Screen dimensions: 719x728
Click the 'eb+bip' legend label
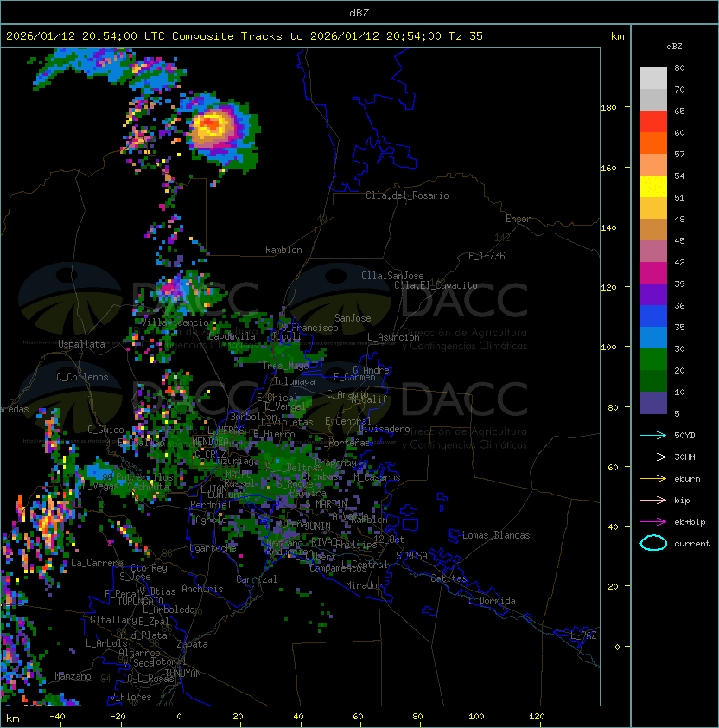690,522
